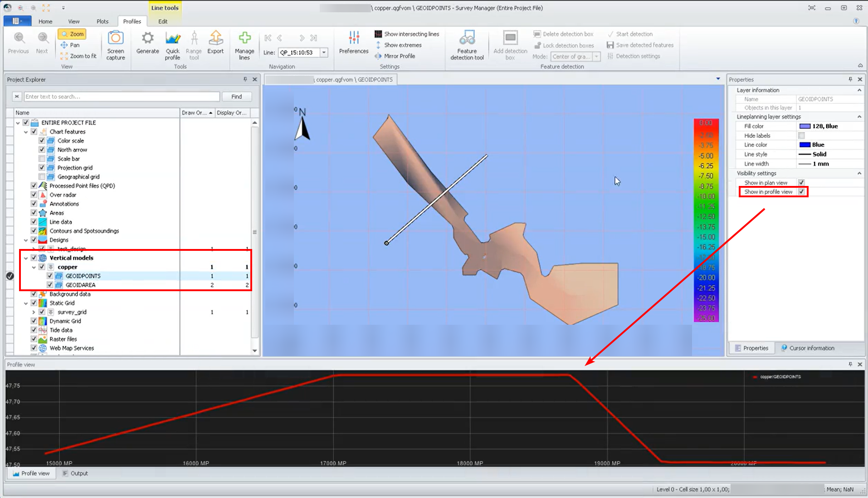Click the Zoom to fit button

(78, 56)
